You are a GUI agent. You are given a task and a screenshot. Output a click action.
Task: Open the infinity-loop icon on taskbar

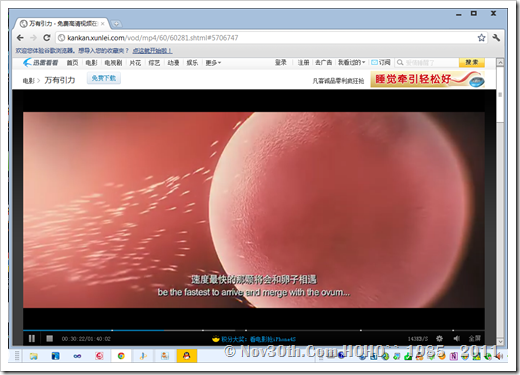click(x=77, y=356)
